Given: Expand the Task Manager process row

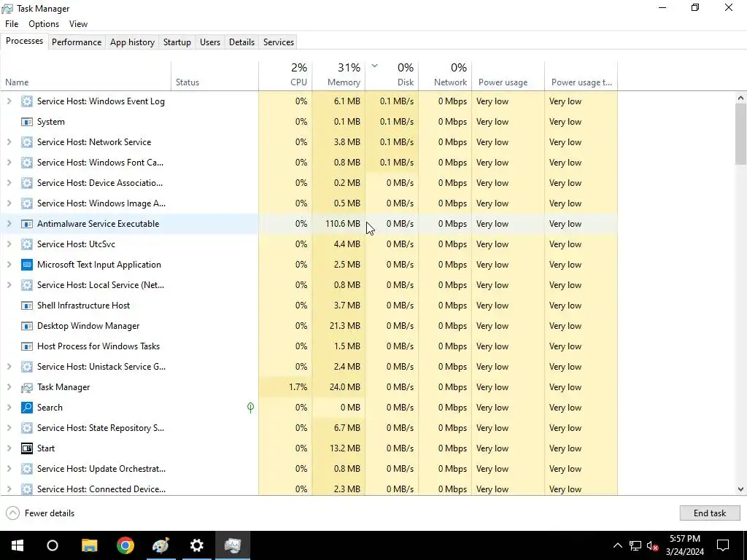Looking at the screenshot, I should [x=9, y=387].
